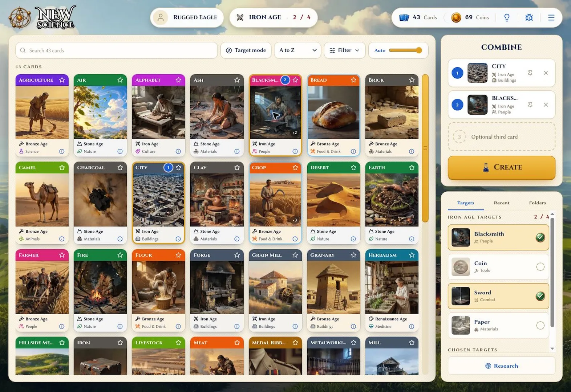This screenshot has height=392, width=571.
Task: View info for Earth card
Action: tap(412, 239)
